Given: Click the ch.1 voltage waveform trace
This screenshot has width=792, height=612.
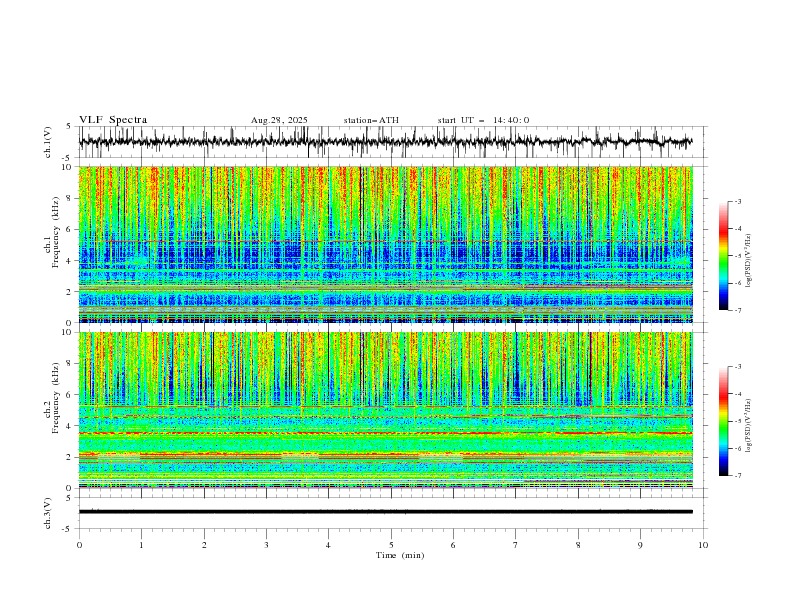Looking at the screenshot, I should (x=385, y=142).
